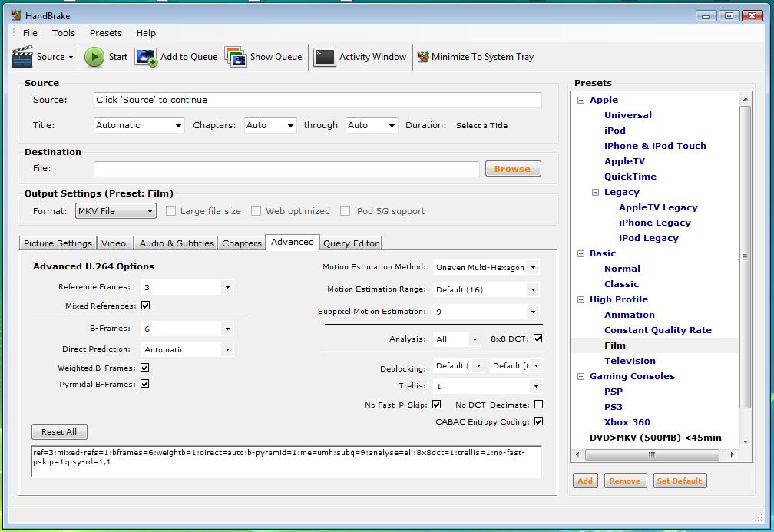Open Motion Estimation Range dropdown
Viewport: 774px width, 532px height.
486,289
